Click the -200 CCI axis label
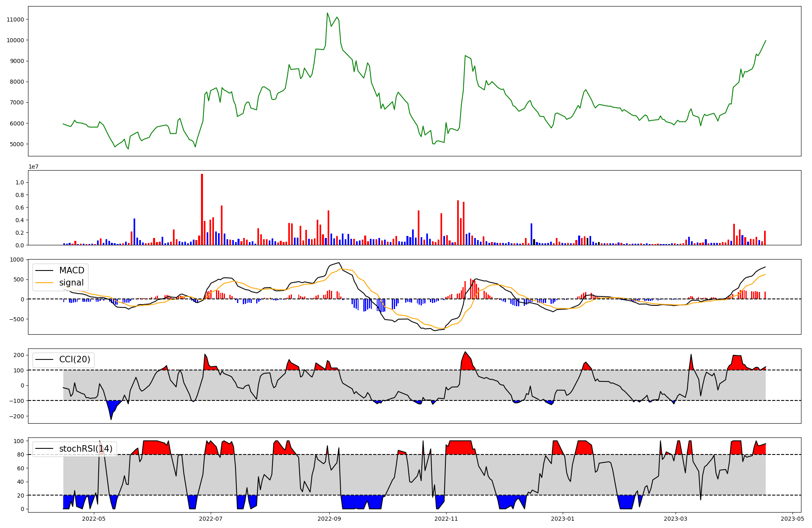Viewport: 812px width, 528px height. tap(16, 416)
